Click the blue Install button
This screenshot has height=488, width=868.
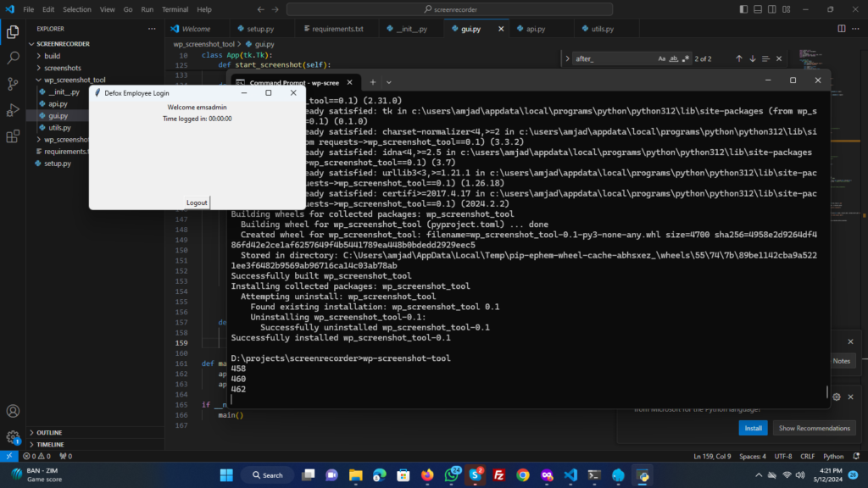pyautogui.click(x=753, y=428)
